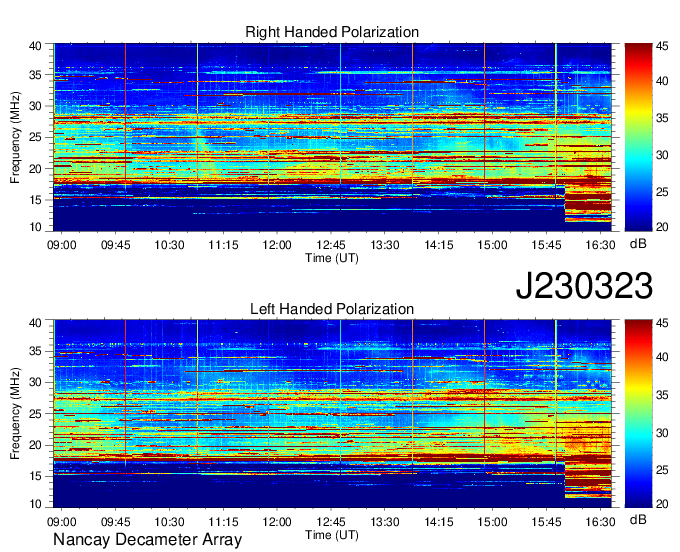Viewport: 680px width, 552px height.
Task: Click 13:30 time tick of Right Handed plot
Action: click(x=385, y=245)
